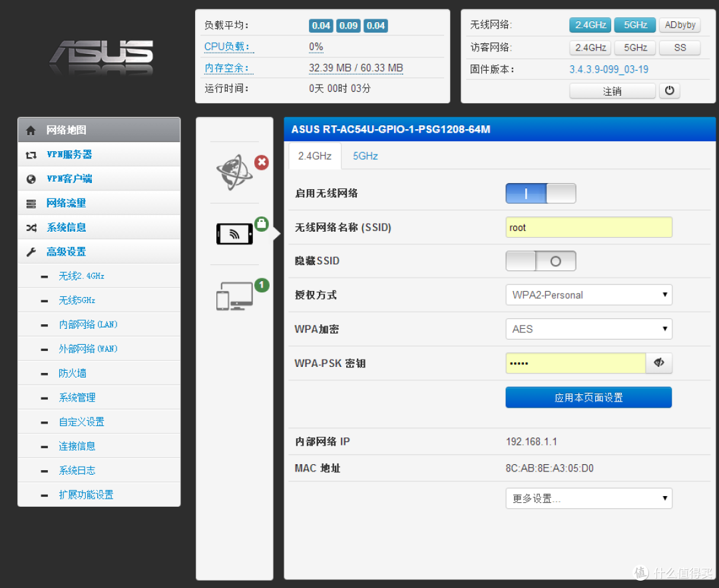Open 防火墙 in the sidebar menu
The image size is (719, 588).
point(73,374)
